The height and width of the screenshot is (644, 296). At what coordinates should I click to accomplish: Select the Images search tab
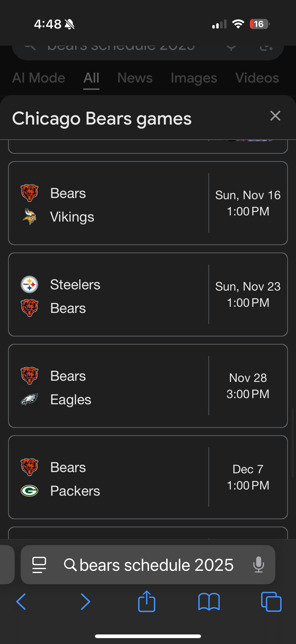[x=194, y=78]
